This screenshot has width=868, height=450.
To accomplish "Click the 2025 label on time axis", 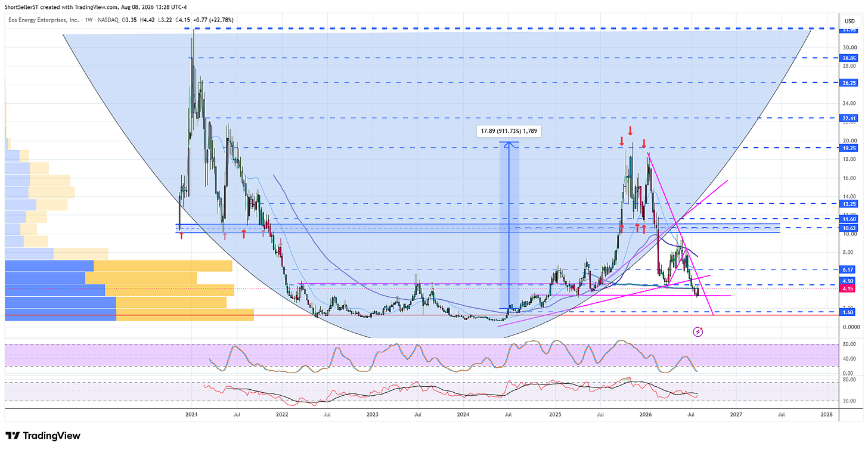I will click(x=554, y=413).
